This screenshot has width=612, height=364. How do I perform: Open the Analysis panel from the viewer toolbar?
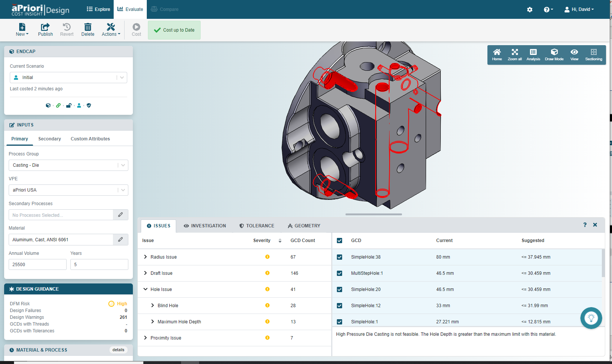(533, 55)
